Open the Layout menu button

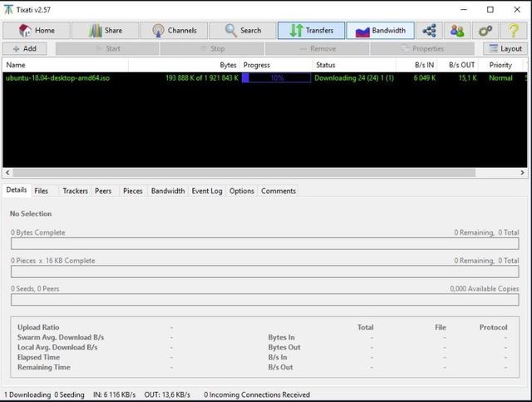click(x=505, y=49)
